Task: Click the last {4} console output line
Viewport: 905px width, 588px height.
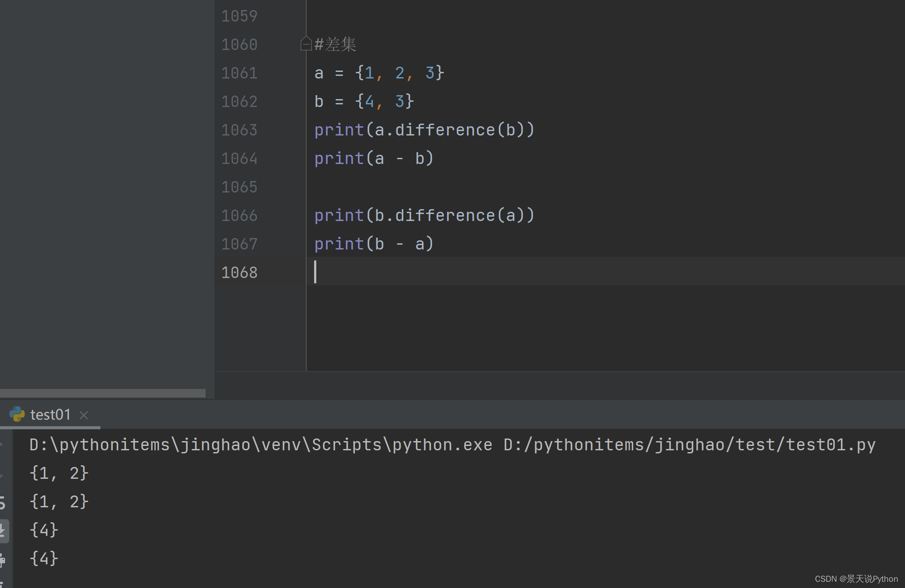Action: coord(44,559)
